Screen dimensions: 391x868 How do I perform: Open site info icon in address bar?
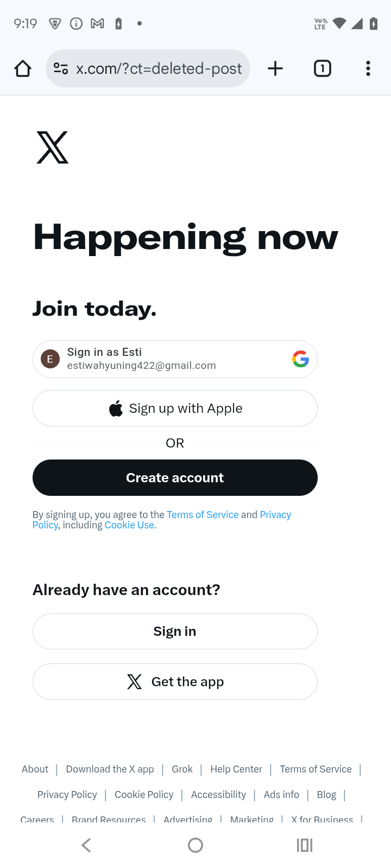(61, 69)
